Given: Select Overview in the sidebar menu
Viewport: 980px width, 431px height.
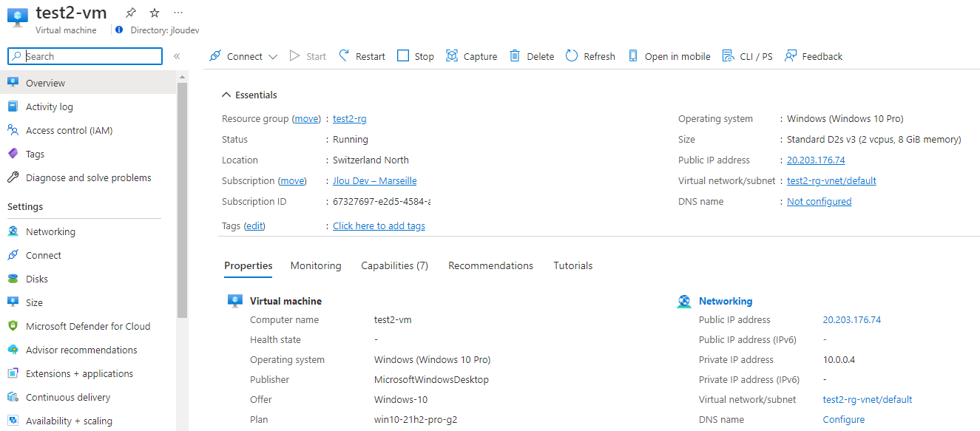Looking at the screenshot, I should pyautogui.click(x=89, y=83).
